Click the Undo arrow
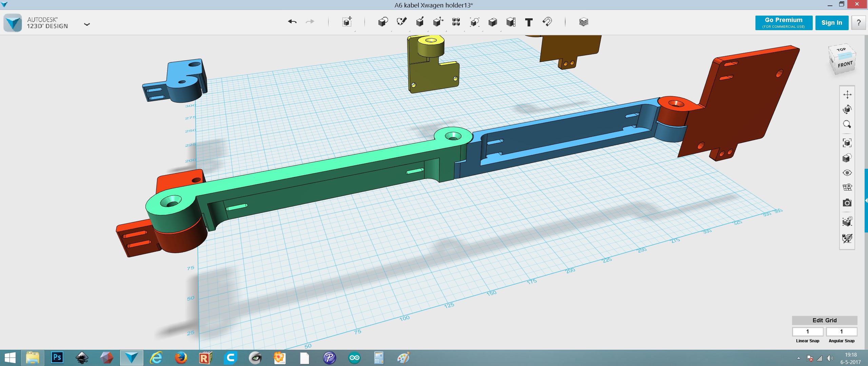Image resolution: width=868 pixels, height=366 pixels. tap(292, 22)
